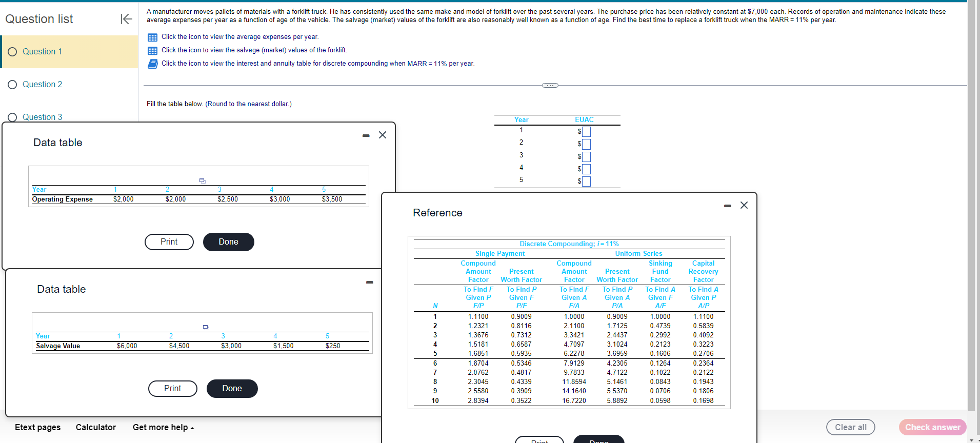Click the Check answer button
Image resolution: width=980 pixels, height=443 pixels.
(933, 427)
